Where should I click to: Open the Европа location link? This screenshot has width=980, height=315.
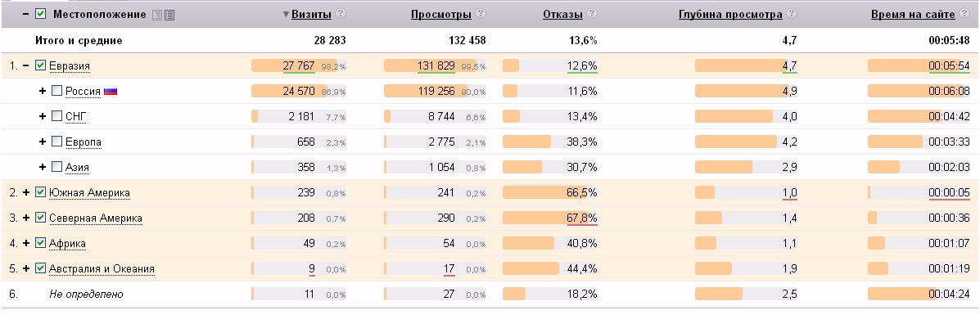pyautogui.click(x=84, y=142)
